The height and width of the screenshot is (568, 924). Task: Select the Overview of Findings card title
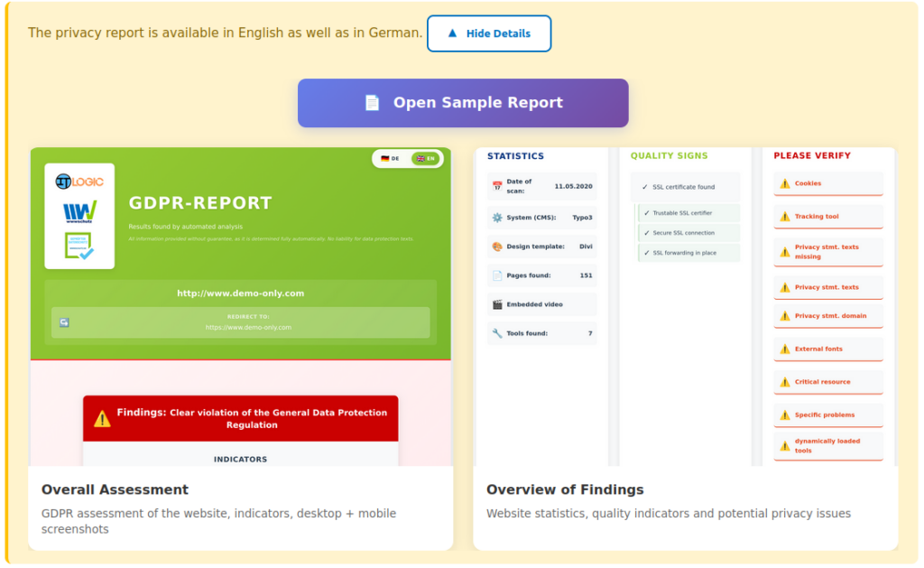pos(565,489)
